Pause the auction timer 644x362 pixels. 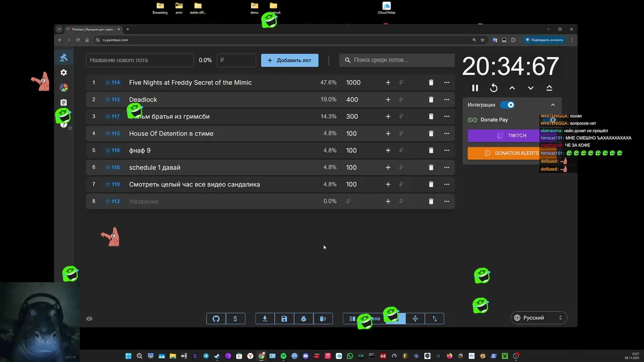click(475, 88)
